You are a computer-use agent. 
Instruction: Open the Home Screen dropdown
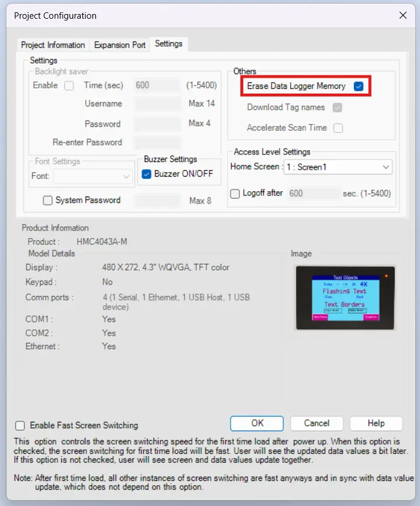point(338,167)
